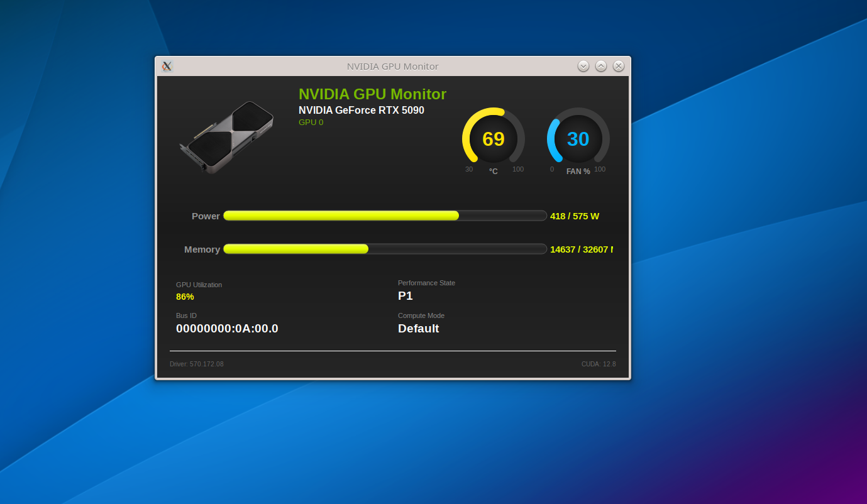This screenshot has width=867, height=504.
Task: Minimize the NVIDIA GPU Monitor window
Action: click(x=583, y=66)
